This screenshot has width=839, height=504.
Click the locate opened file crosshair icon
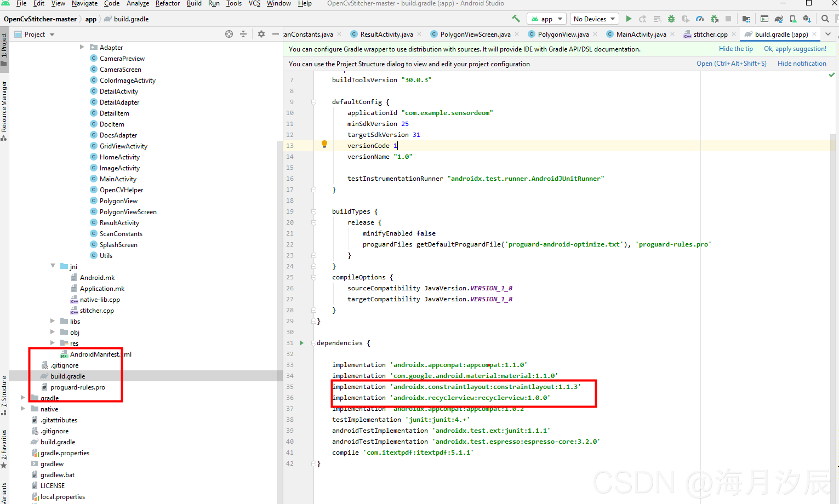tap(229, 34)
